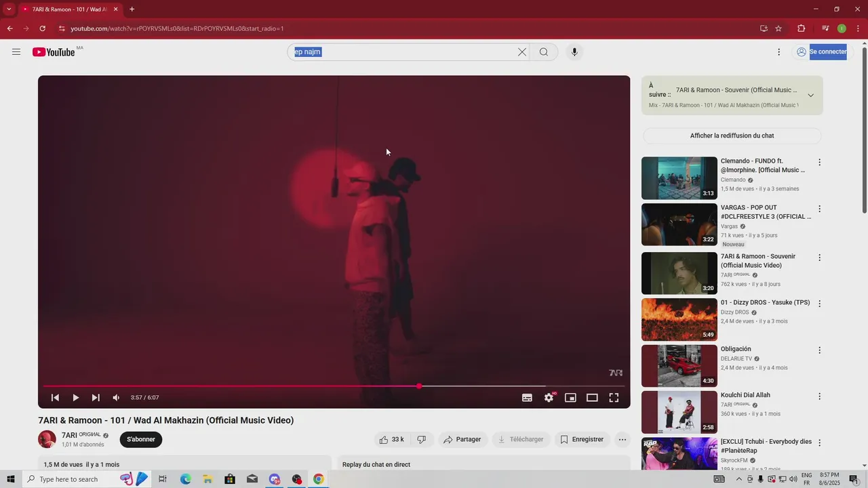Click the 3:57 / 6:07 time display
Screen dimensions: 868x488
point(144,398)
